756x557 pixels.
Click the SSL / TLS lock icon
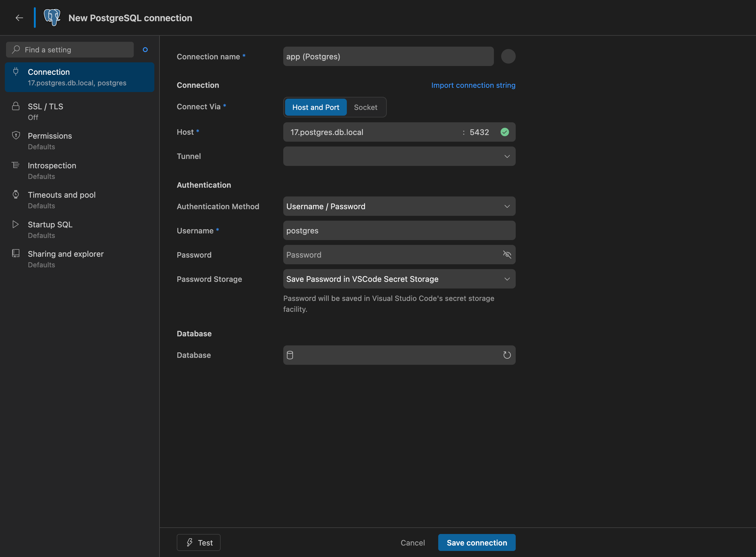point(16,106)
